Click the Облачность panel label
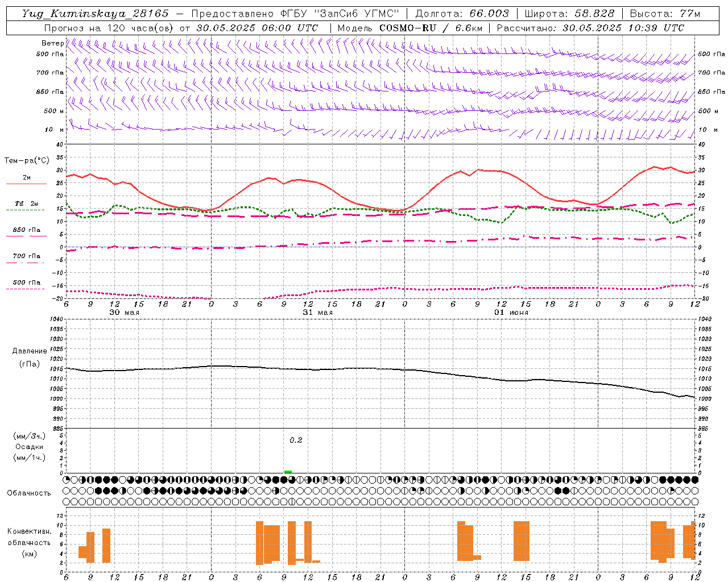 click(x=29, y=493)
